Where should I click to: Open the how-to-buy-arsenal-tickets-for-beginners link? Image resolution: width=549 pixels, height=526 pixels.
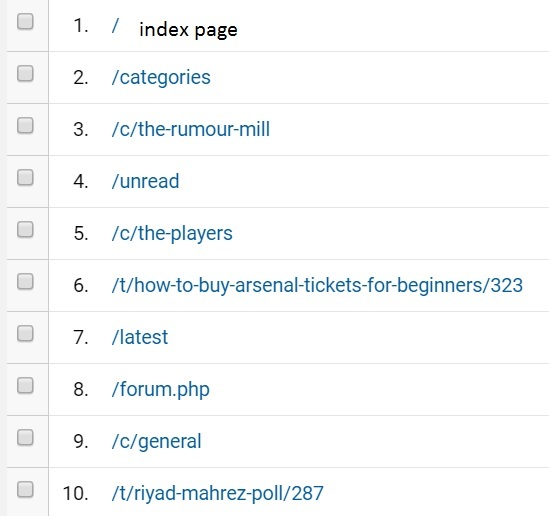(x=317, y=285)
